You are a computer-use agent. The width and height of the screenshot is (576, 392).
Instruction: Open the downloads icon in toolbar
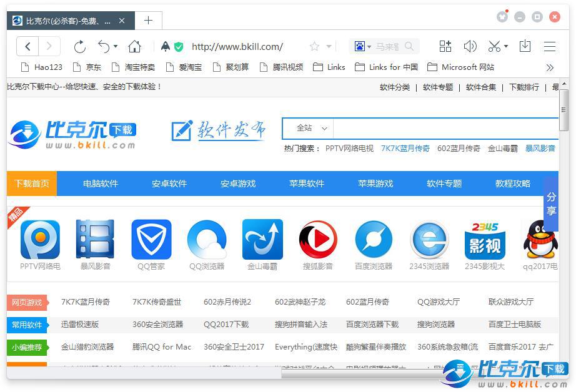point(525,46)
